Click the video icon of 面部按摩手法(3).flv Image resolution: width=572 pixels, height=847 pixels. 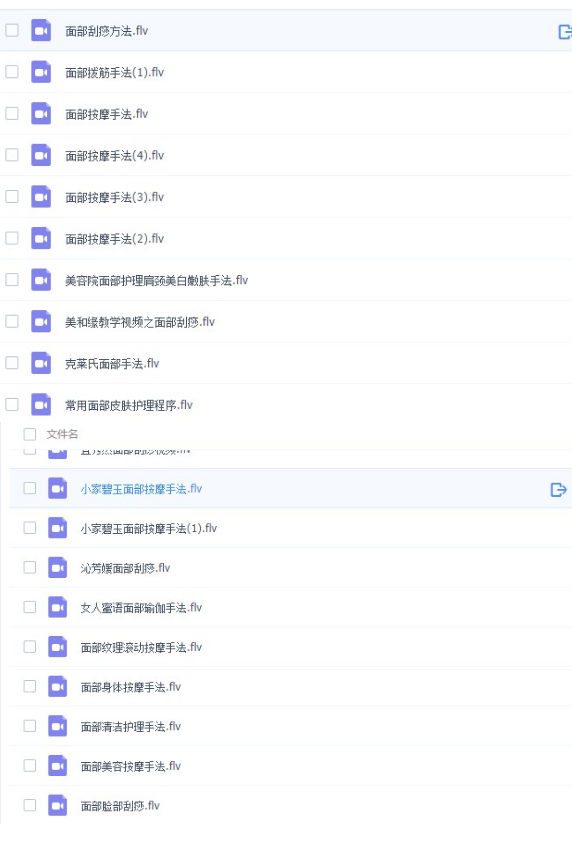click(41, 197)
